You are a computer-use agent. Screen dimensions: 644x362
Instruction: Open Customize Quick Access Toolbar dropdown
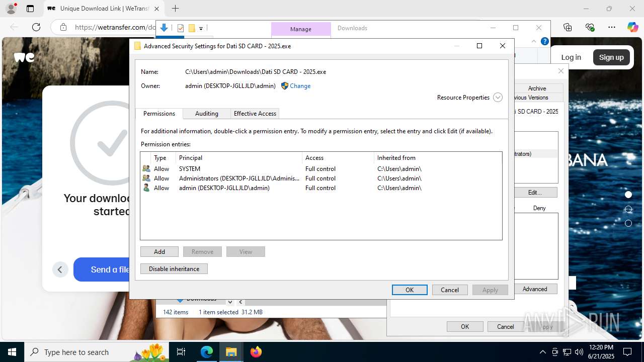click(201, 29)
